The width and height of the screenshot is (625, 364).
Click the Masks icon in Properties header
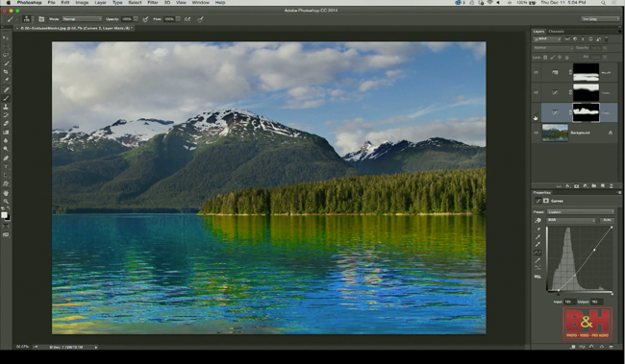point(546,201)
